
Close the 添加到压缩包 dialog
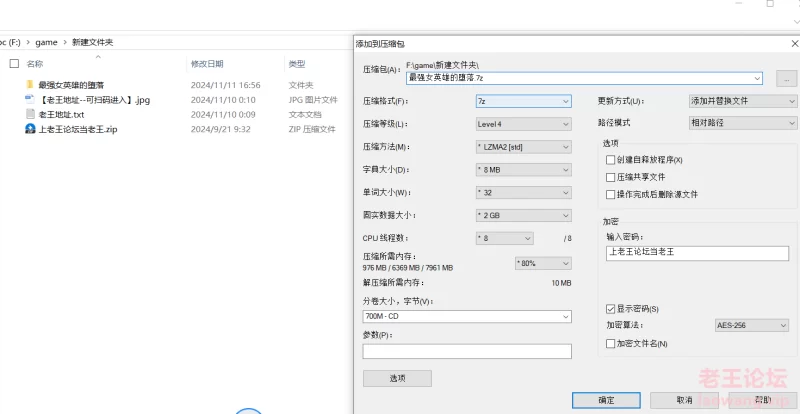tap(794, 44)
